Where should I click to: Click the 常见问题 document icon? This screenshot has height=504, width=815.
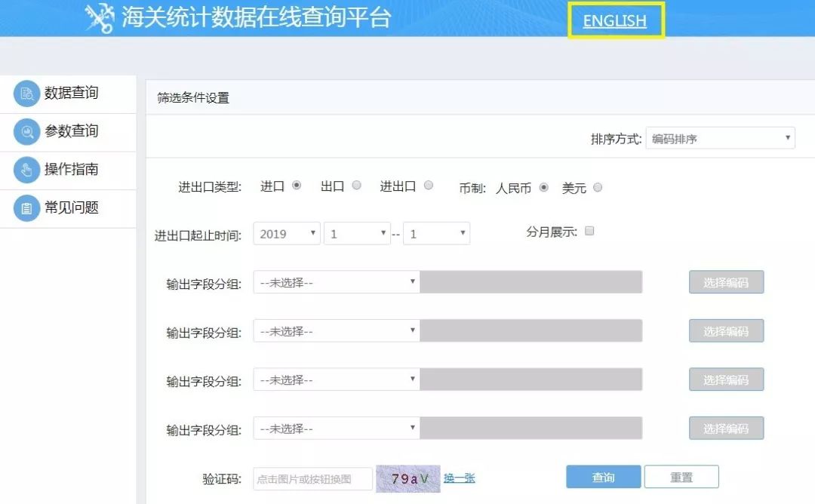point(26,208)
